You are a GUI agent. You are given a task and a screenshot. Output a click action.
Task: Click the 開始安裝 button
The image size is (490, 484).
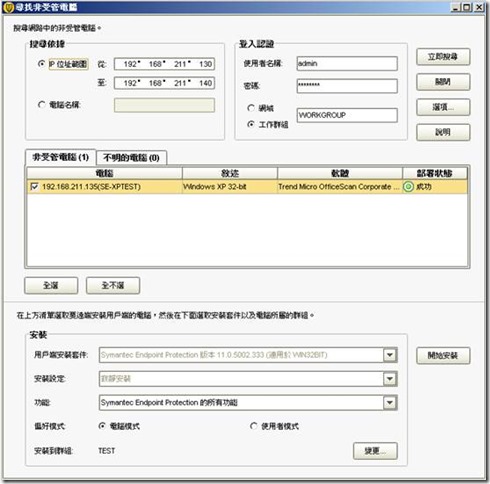(443, 356)
